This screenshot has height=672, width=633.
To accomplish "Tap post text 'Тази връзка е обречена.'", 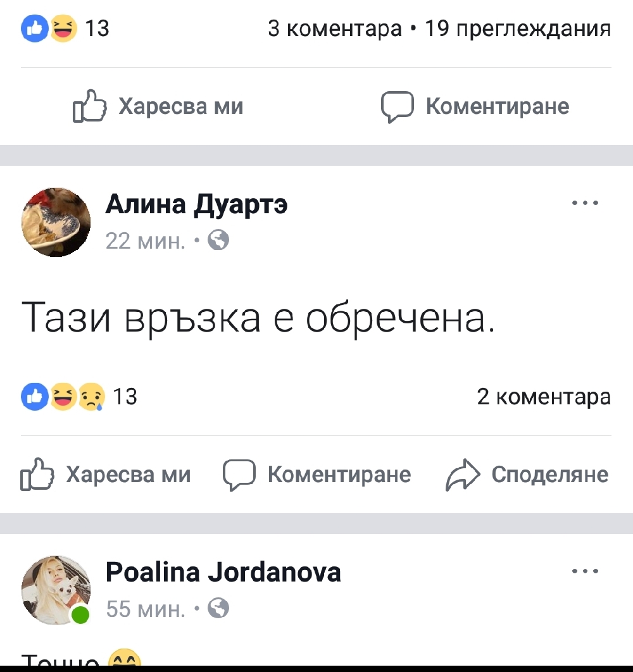I will (257, 318).
